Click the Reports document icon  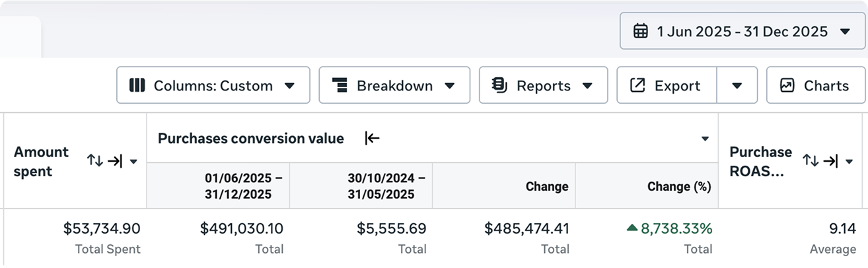[x=499, y=86]
